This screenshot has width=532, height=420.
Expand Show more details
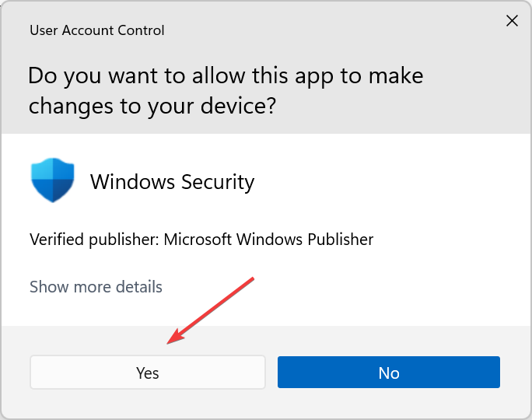point(96,287)
